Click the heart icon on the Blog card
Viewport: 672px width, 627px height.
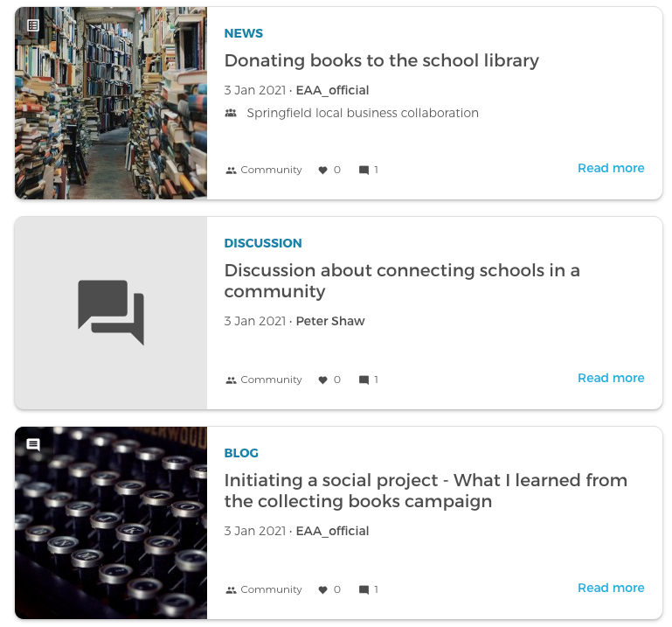[322, 590]
